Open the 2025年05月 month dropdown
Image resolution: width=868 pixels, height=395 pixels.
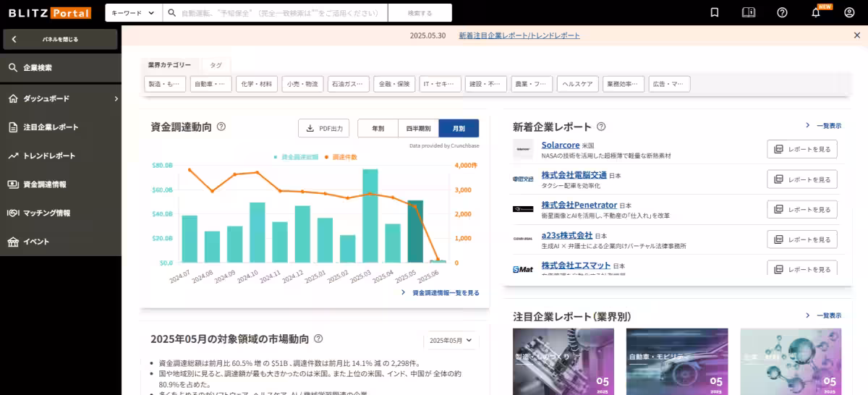click(x=451, y=340)
